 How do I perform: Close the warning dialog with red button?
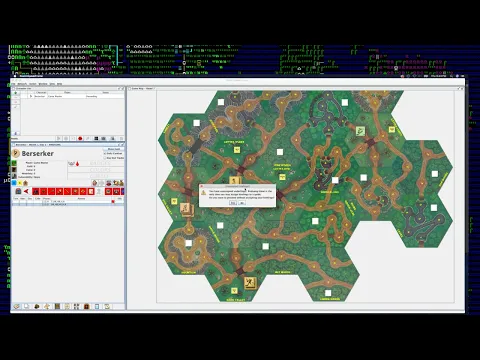tap(202, 186)
